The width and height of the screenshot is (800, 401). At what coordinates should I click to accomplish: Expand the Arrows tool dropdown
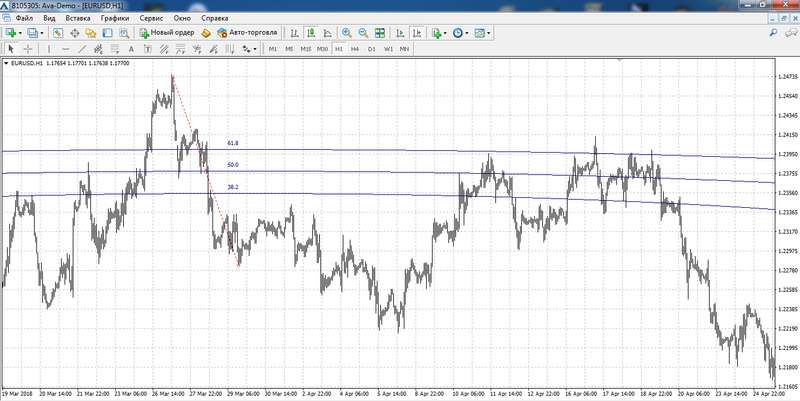pos(255,49)
